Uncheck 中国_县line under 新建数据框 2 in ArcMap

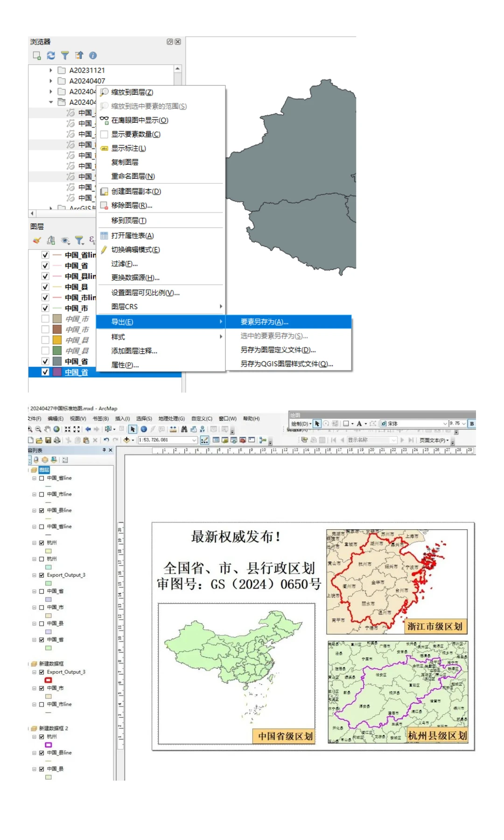(42, 753)
